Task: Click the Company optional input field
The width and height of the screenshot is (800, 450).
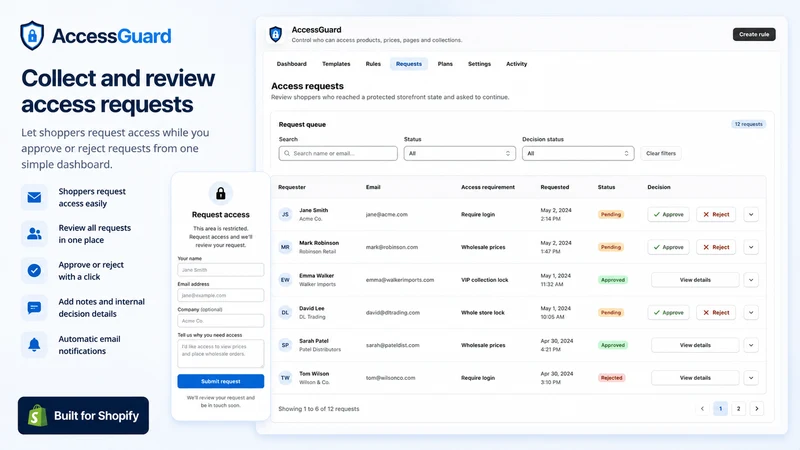Action: (220, 320)
